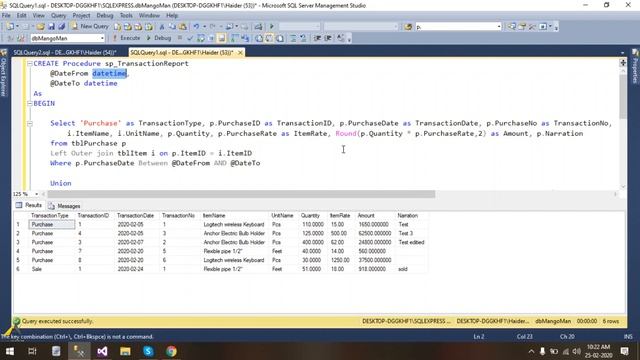
Task: Click the split editor icon above the scrollbar
Action: tap(623, 62)
